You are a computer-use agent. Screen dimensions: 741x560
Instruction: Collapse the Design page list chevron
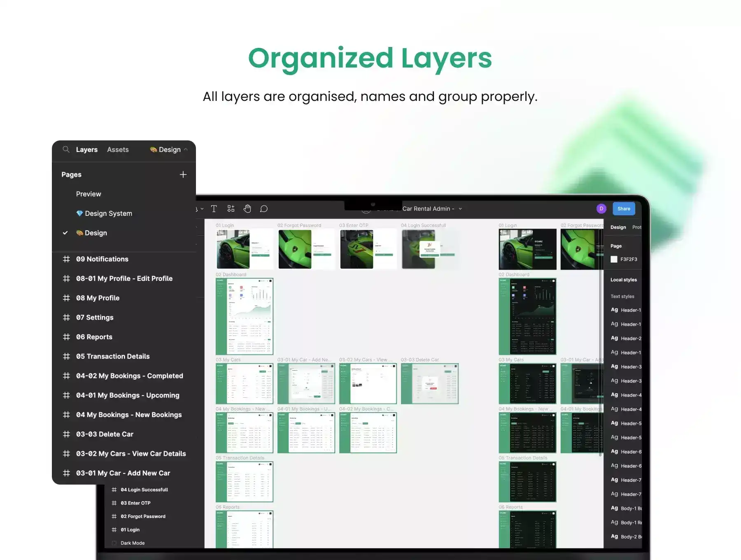[x=186, y=149]
